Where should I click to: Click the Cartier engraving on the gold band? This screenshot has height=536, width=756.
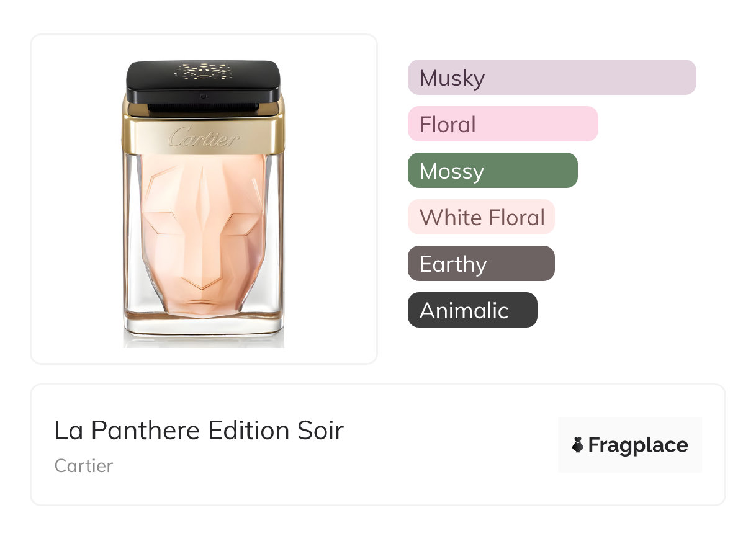(x=203, y=137)
